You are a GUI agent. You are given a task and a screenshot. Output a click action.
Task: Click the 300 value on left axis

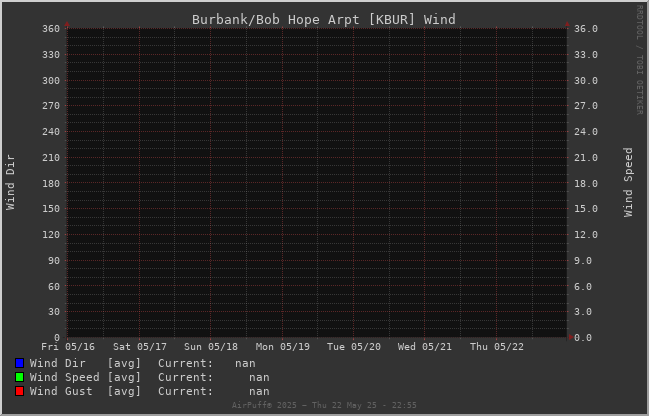coord(51,81)
